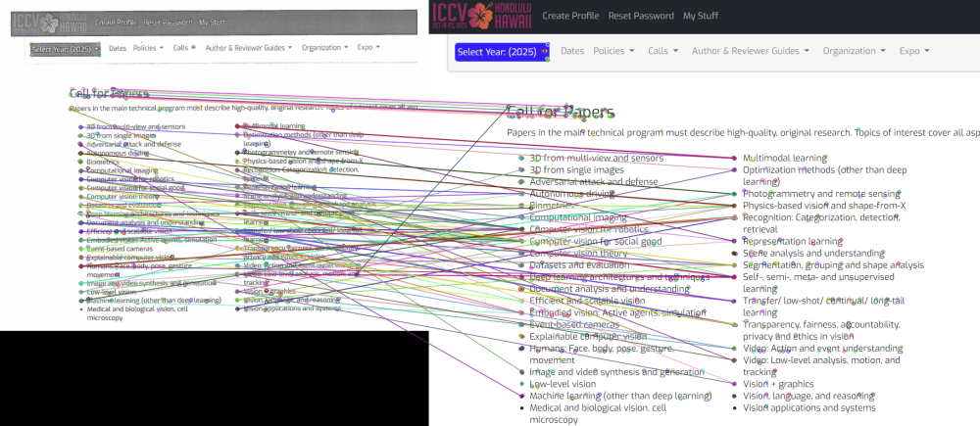980x426 pixels.
Task: Click 'Physics-based vision and shape-from-X' in color page
Action: (x=824, y=206)
